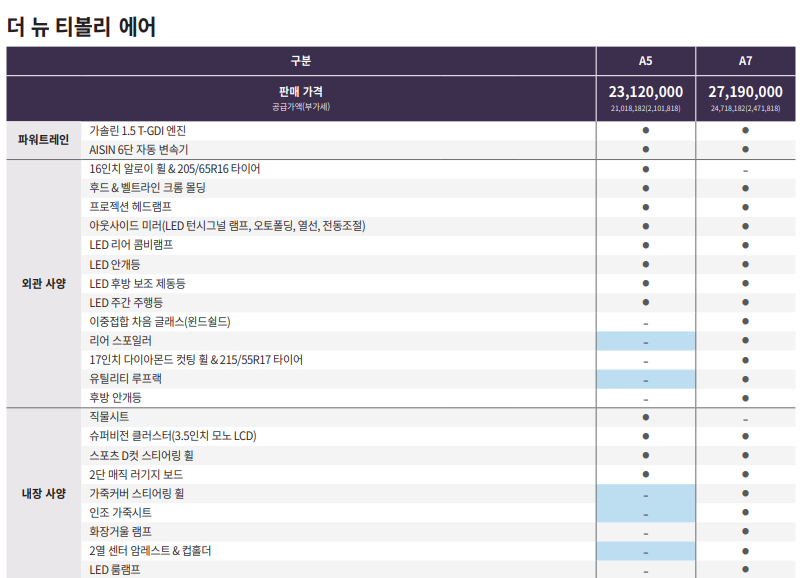The image size is (805, 578).
Task: Click A5 dash for 이중접합 차음 글래스
Action: (646, 324)
